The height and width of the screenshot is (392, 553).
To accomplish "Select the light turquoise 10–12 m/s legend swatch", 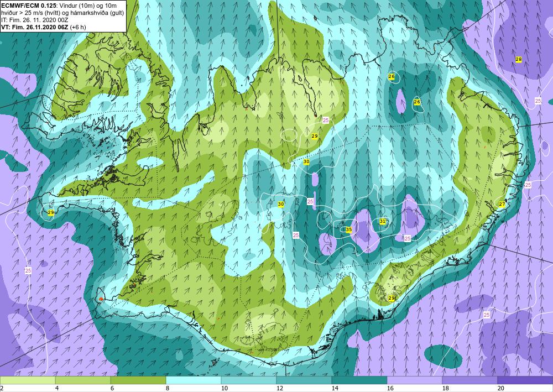I will [249, 380].
